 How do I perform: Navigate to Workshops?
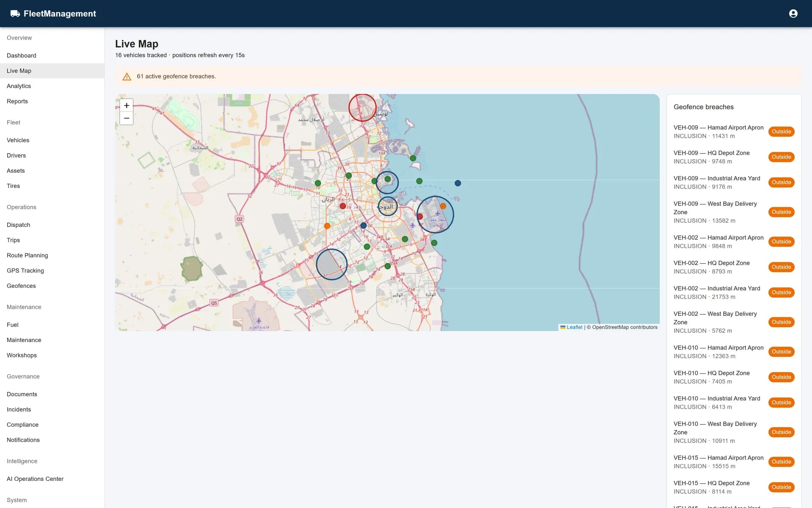(x=52, y=355)
